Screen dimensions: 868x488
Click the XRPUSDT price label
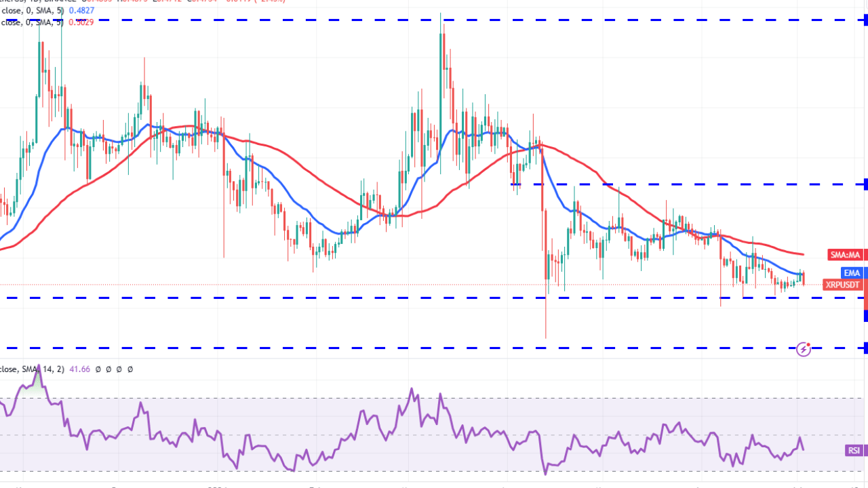click(843, 285)
